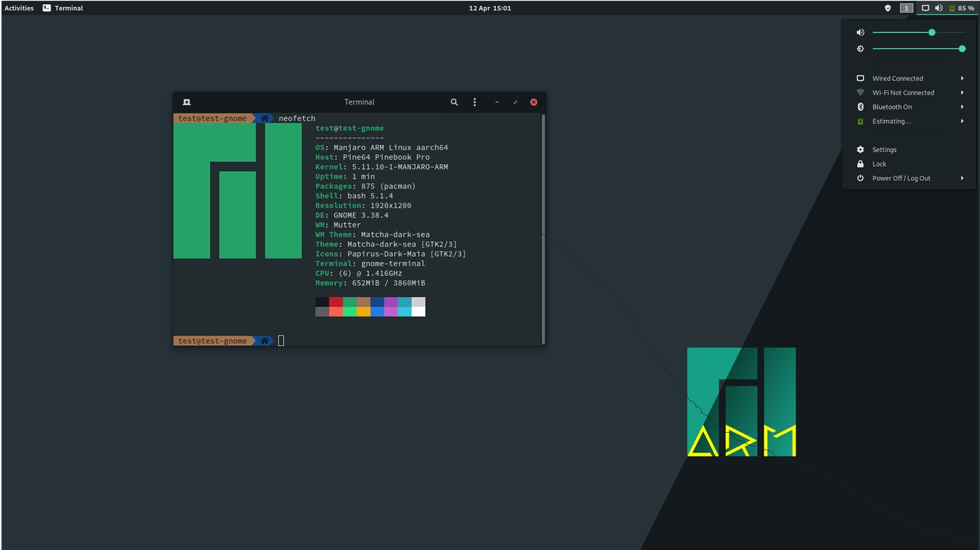Click the Wired Connected network icon
Image resolution: width=980 pixels, height=550 pixels.
pyautogui.click(x=860, y=78)
